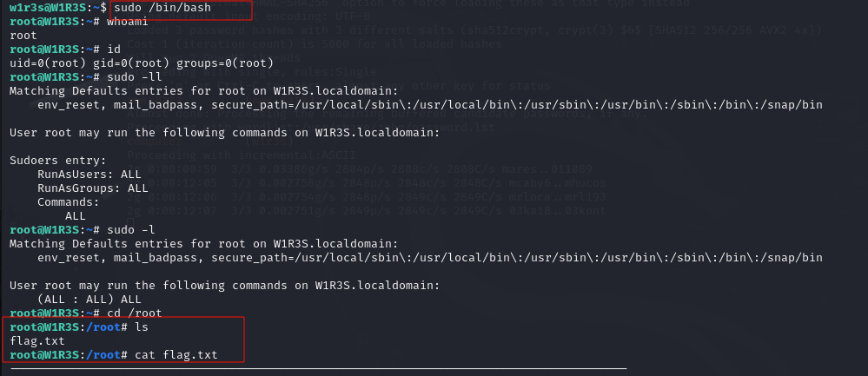Click the 'flag.txt' filename listed by ls
The image size is (868, 376).
[37, 340]
